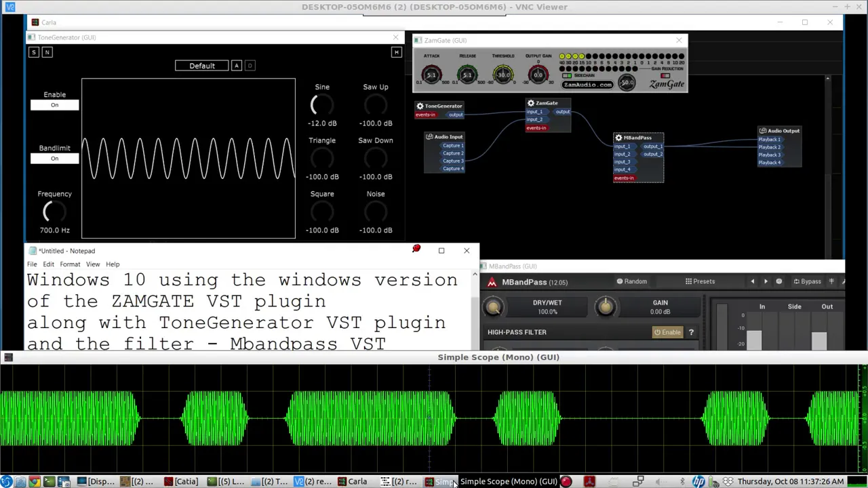Click the MeldaProduction logo in MBandPass
This screenshot has height=488, width=868.
pos(492,282)
